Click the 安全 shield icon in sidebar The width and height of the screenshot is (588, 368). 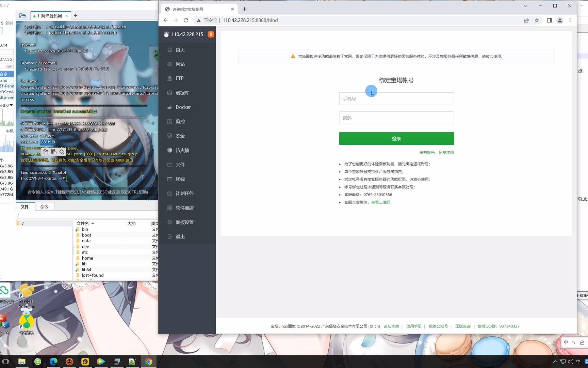pos(170,136)
